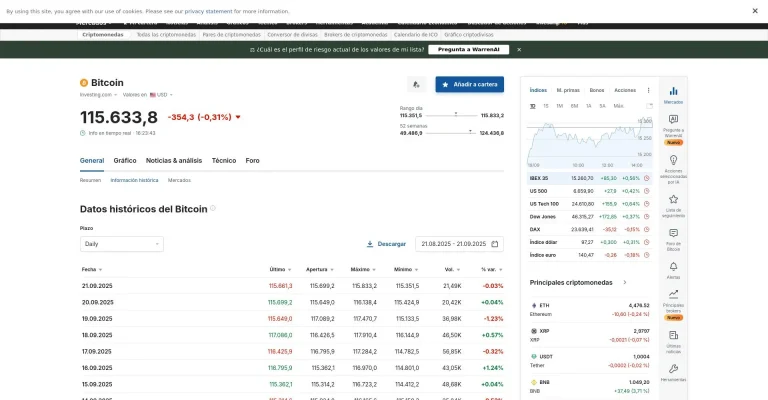Click the Pregunta a WarrenAI button
Screen dimensions: 768x400
(x=469, y=49)
